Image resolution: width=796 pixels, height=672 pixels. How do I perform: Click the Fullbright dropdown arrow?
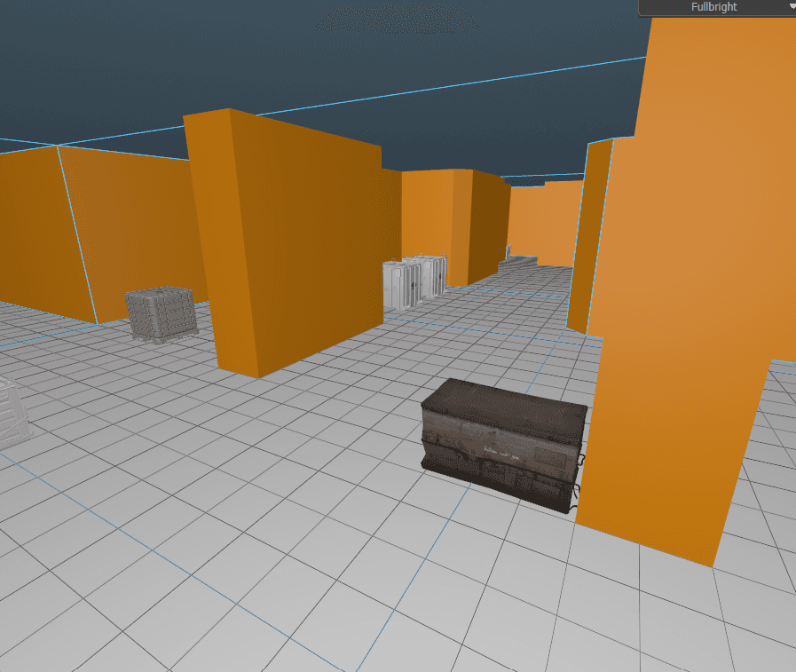coord(792,6)
